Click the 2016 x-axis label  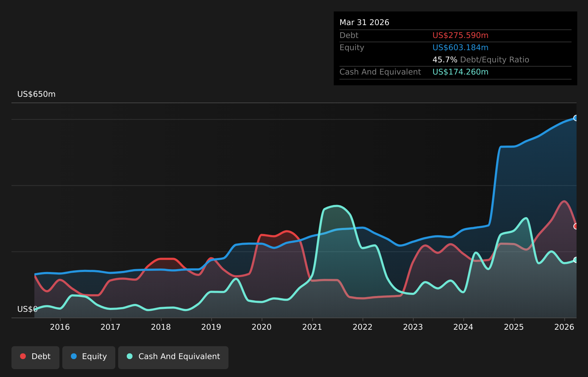coord(60,327)
